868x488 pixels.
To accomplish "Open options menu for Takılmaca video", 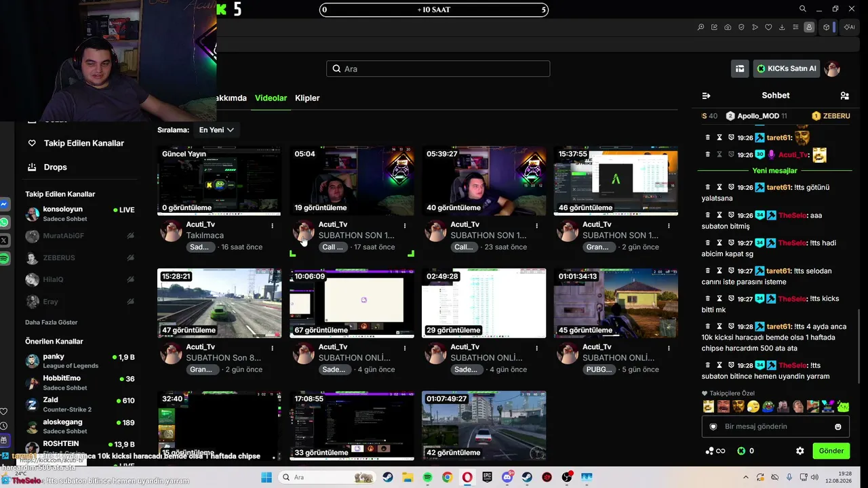I will [x=273, y=226].
